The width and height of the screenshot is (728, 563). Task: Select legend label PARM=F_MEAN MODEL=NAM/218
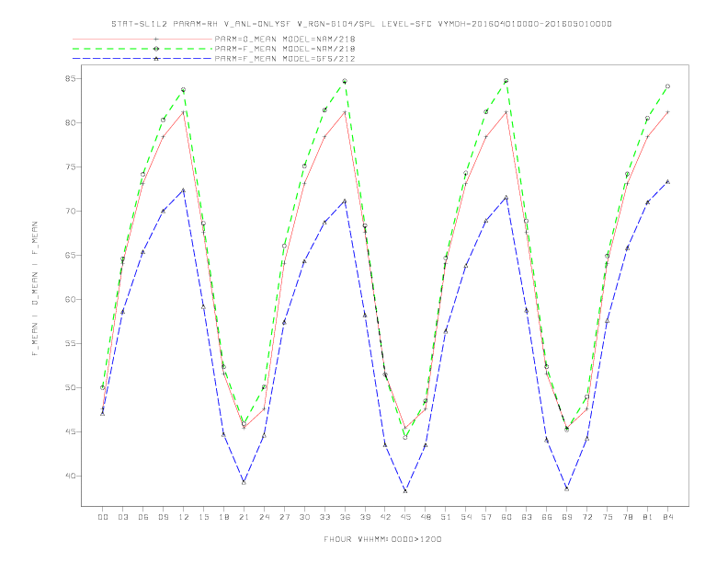tap(285, 49)
